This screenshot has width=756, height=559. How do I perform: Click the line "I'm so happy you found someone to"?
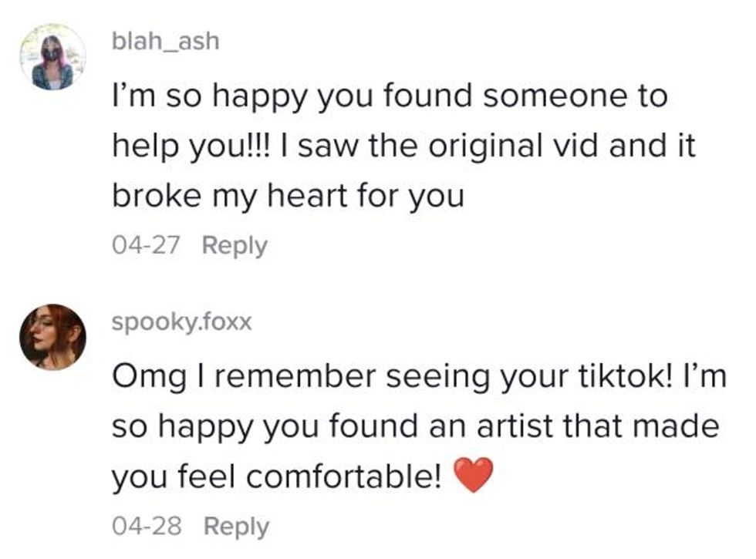[389, 98]
